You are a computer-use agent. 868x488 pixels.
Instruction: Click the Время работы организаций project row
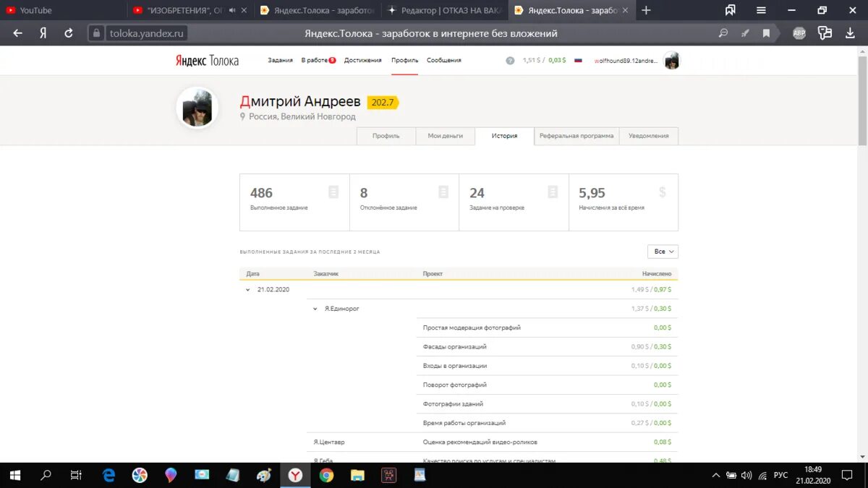point(548,423)
